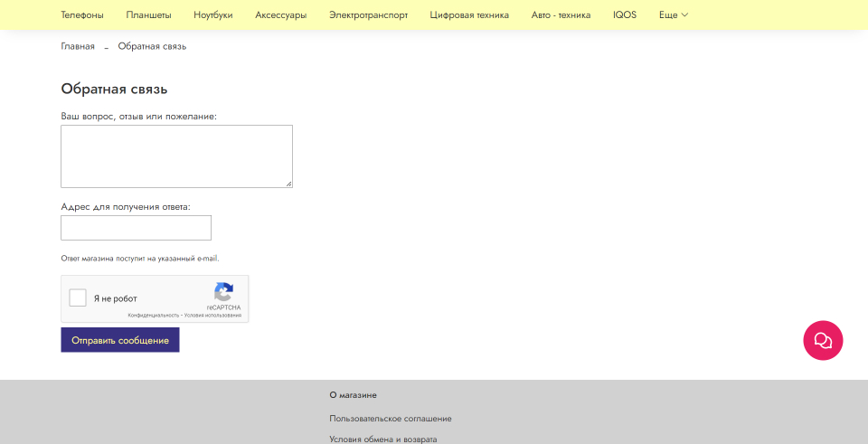Open the IQOS menu item
This screenshot has height=444, width=868.
[624, 15]
